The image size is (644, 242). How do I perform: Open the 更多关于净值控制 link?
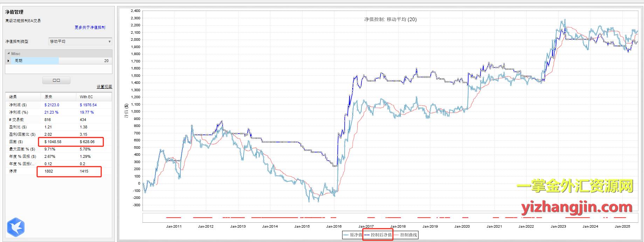point(90,27)
